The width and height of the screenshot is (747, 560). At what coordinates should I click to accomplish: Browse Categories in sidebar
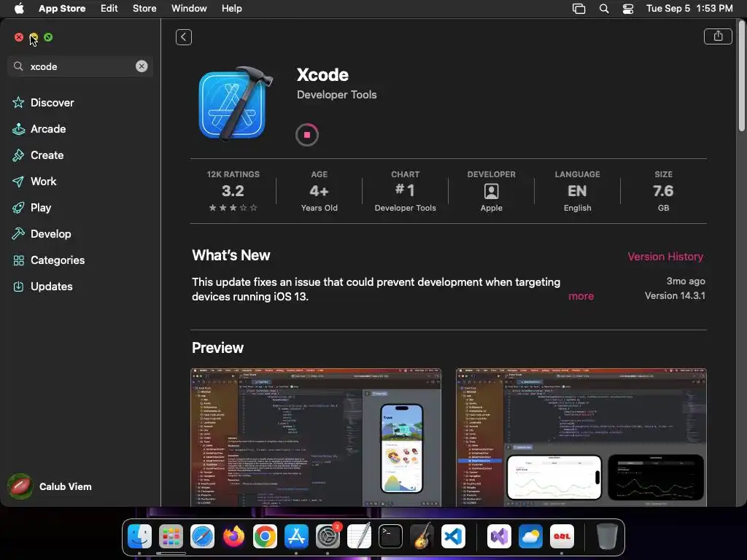(49, 260)
